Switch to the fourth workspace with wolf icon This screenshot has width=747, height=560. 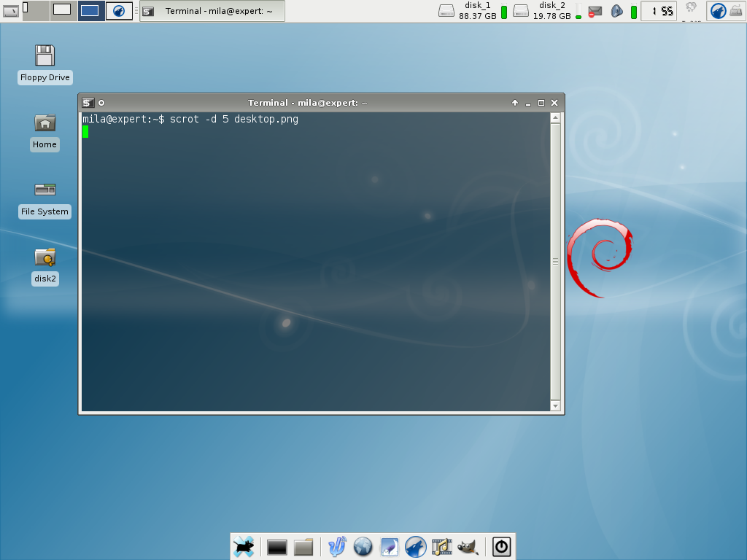click(119, 10)
